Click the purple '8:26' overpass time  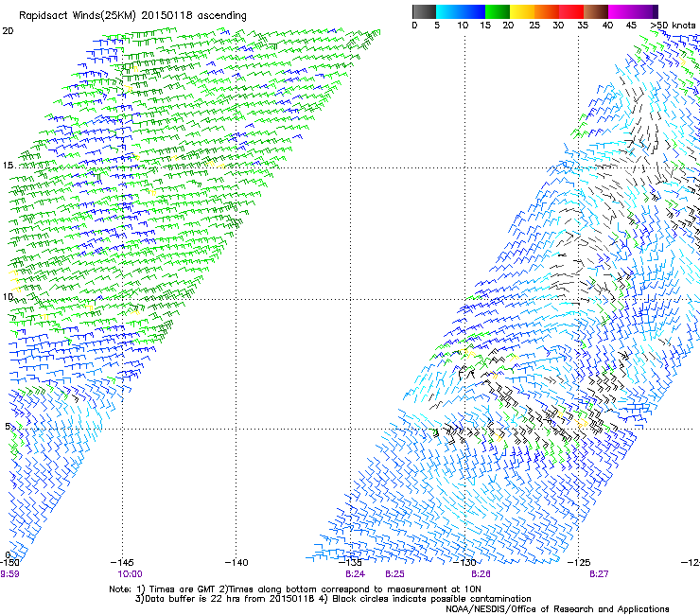(x=481, y=574)
